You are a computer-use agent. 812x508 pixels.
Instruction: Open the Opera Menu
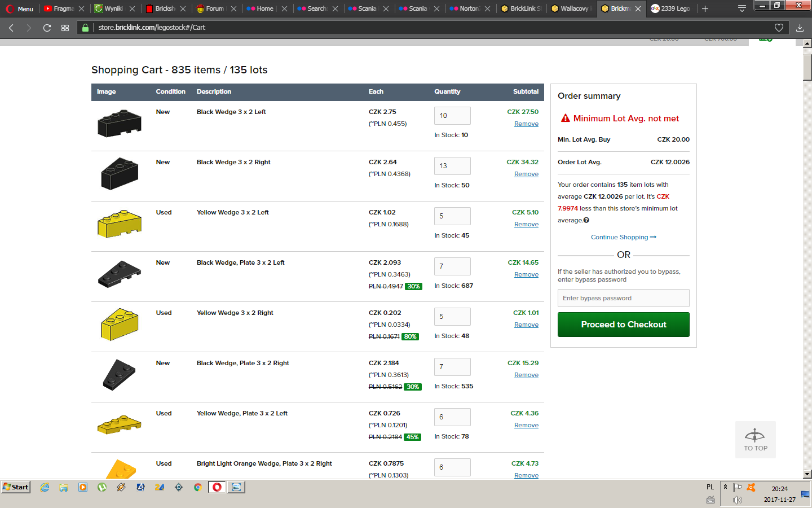(20, 8)
